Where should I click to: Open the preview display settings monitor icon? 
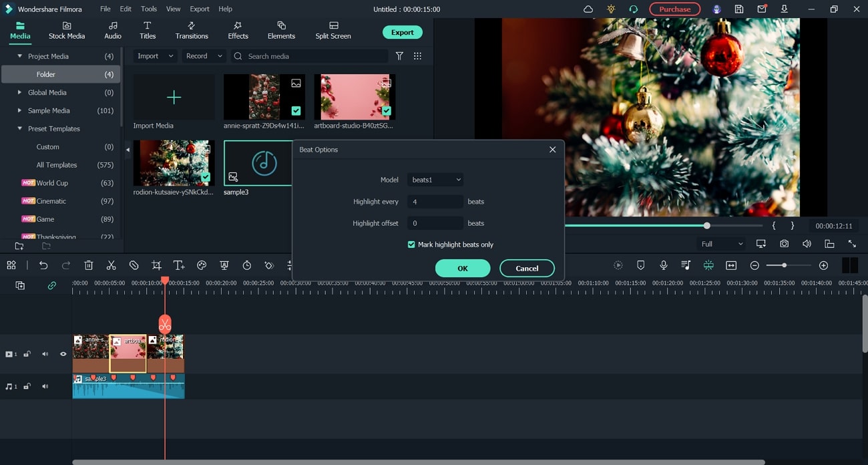pos(761,244)
